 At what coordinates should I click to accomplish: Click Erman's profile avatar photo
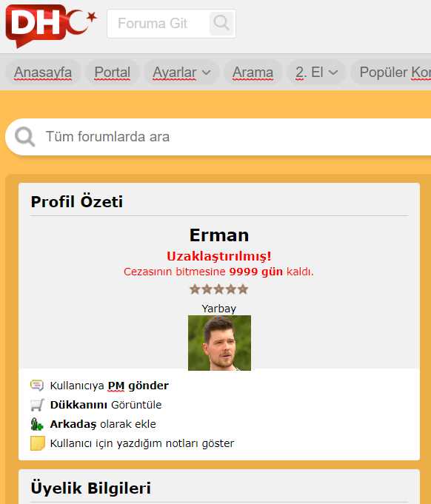point(219,343)
